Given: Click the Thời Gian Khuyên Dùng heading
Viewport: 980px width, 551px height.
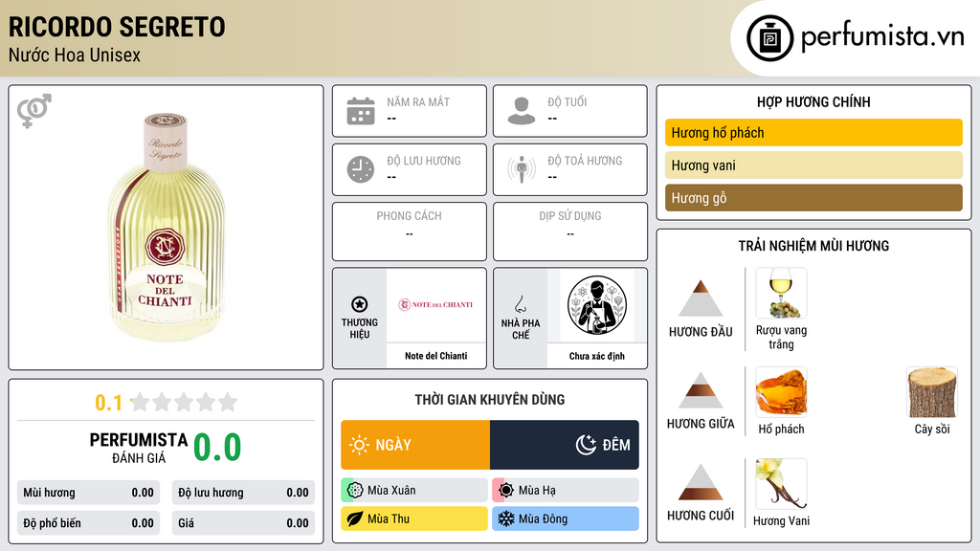Looking at the screenshot, I should (x=489, y=400).
